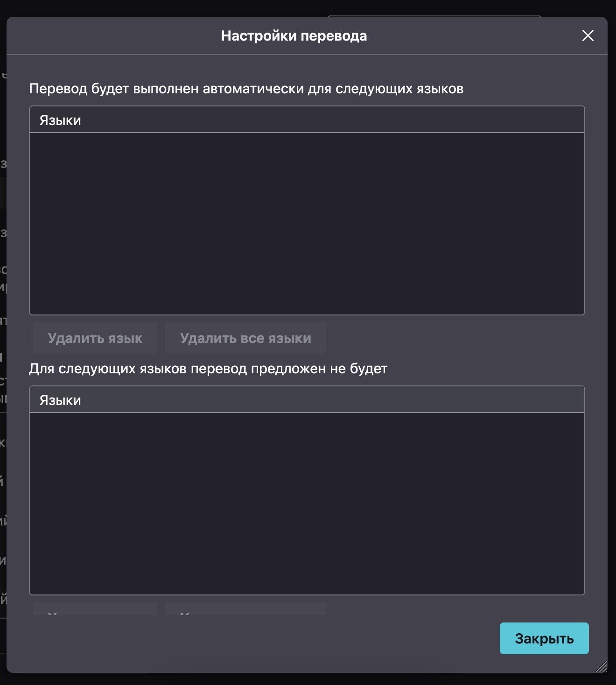Click the cut-off right button below the never-translate list

(245, 609)
